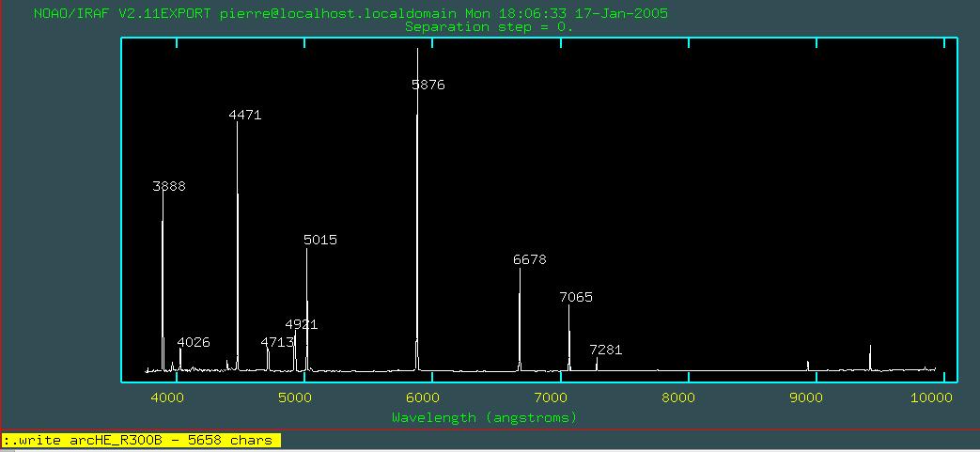Select the 4026 line label
Viewport: 980px width, 452px height.
coord(194,342)
